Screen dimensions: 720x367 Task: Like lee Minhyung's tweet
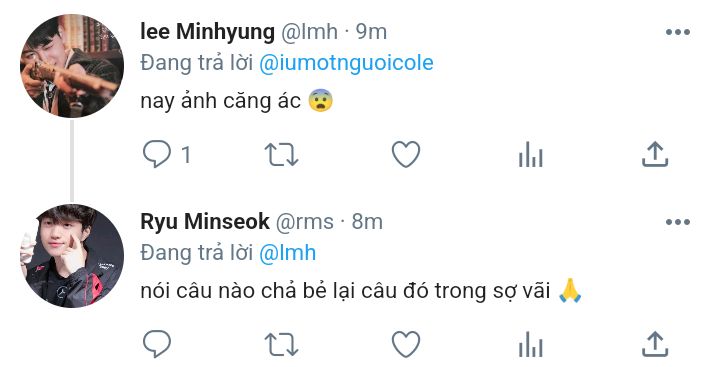(x=406, y=154)
